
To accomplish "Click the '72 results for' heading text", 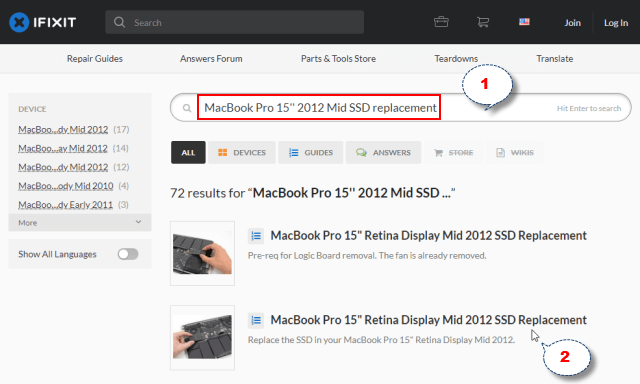I will pyautogui.click(x=312, y=193).
